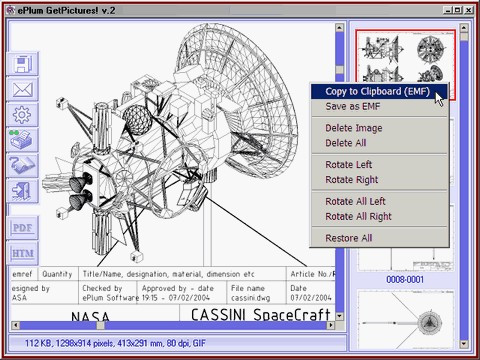The width and height of the screenshot is (480, 360).
Task: Open settings with the gear icon
Action: pos(23,115)
